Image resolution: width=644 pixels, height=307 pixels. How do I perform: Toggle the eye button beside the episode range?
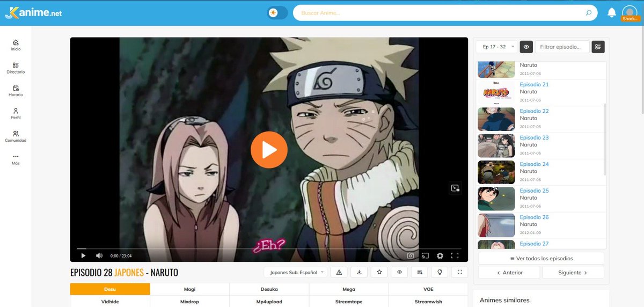[526, 47]
